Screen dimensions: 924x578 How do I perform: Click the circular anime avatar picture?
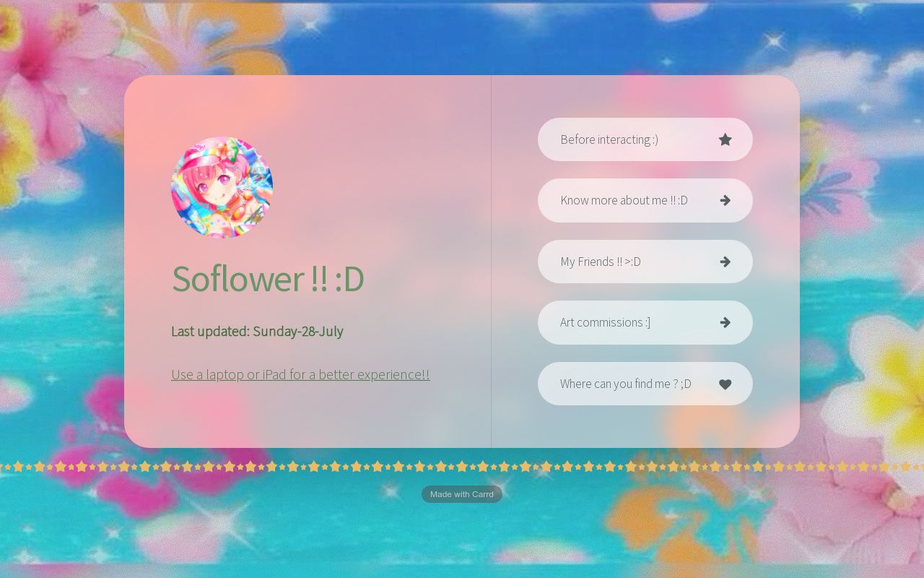[222, 187]
